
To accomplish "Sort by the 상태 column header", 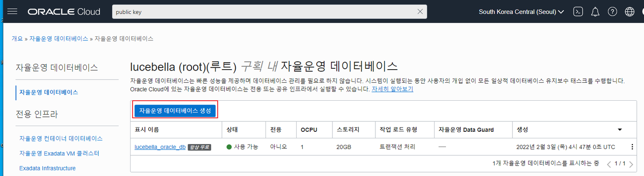I will [233, 130].
